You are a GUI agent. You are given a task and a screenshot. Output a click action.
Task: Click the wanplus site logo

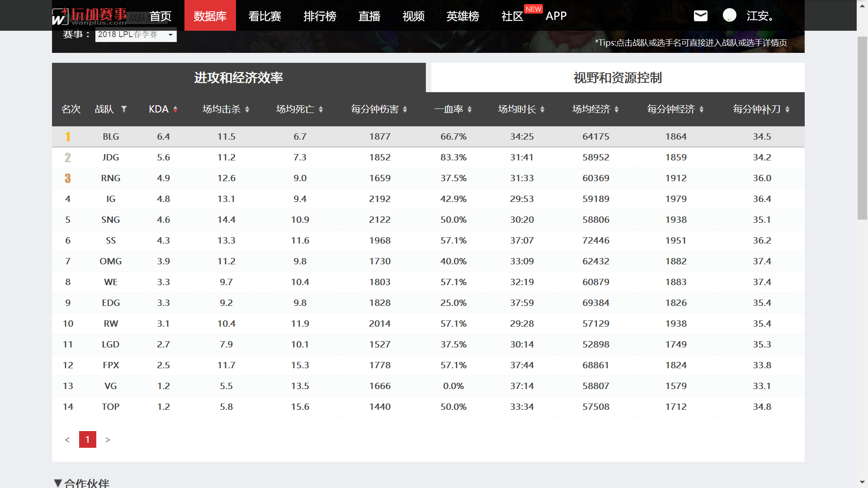[90, 17]
